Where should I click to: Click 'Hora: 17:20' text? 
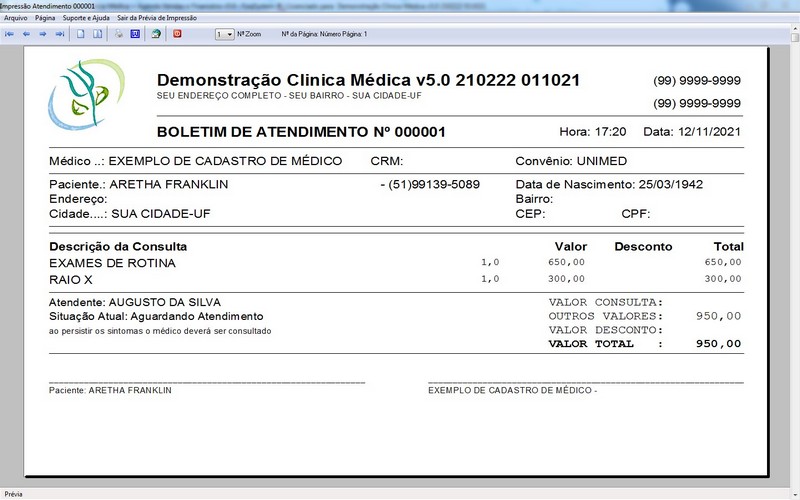pos(592,132)
